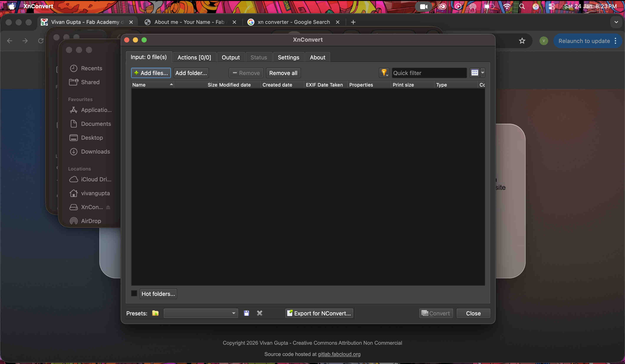Click the Add files... button
Image resolution: width=625 pixels, height=364 pixels.
click(x=151, y=73)
